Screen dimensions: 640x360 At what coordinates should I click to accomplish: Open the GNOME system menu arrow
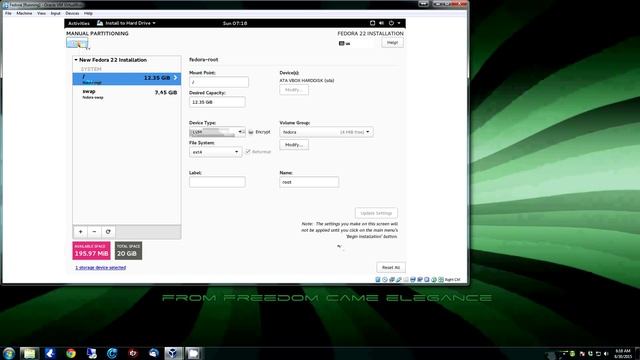coord(399,23)
